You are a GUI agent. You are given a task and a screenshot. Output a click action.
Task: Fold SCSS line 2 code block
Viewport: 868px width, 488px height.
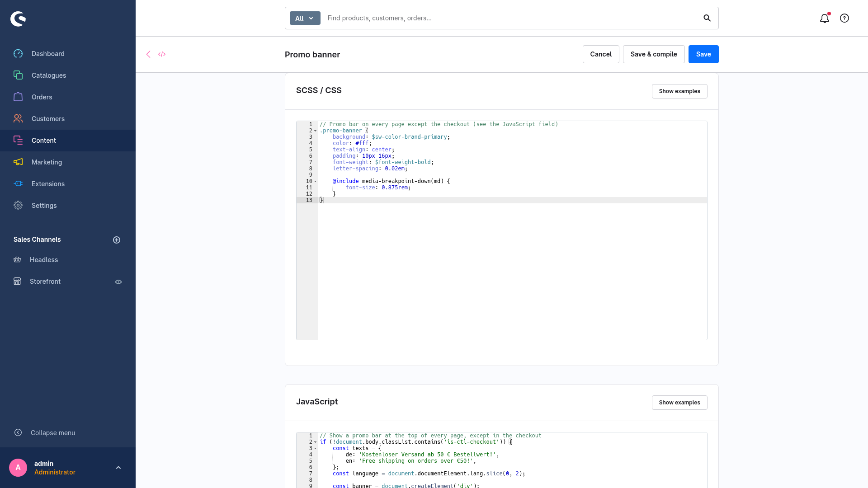(315, 131)
